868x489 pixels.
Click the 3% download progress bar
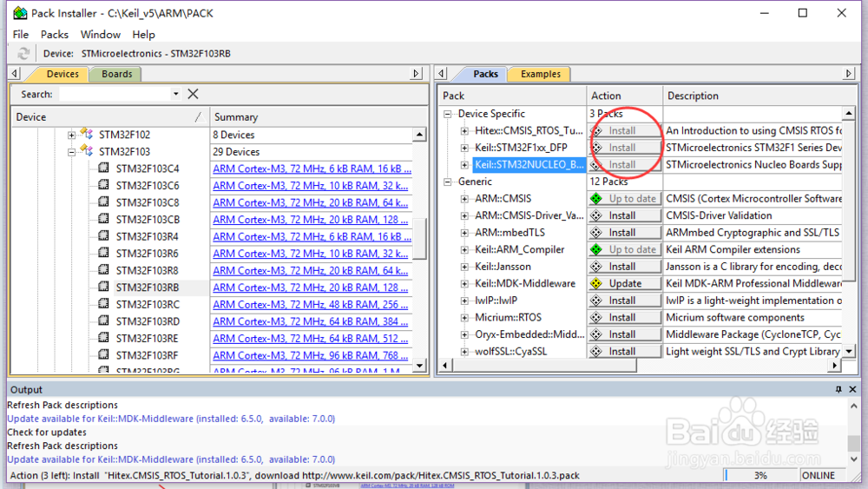coord(759,475)
